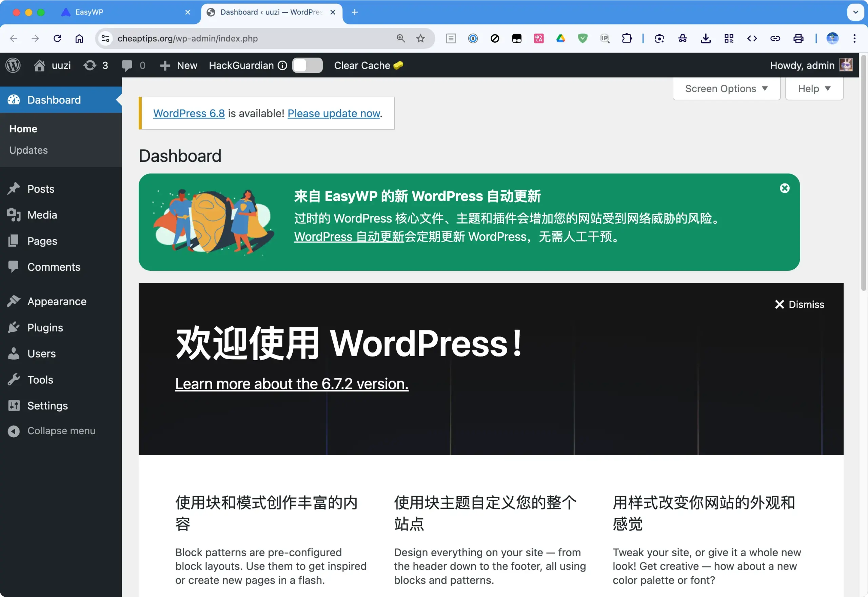Go forward in browser history
The height and width of the screenshot is (597, 868).
click(x=35, y=39)
